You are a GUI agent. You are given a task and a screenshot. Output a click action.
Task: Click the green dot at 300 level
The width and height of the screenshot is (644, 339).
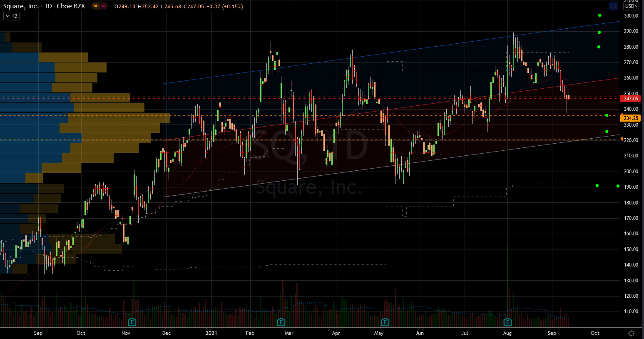point(599,15)
